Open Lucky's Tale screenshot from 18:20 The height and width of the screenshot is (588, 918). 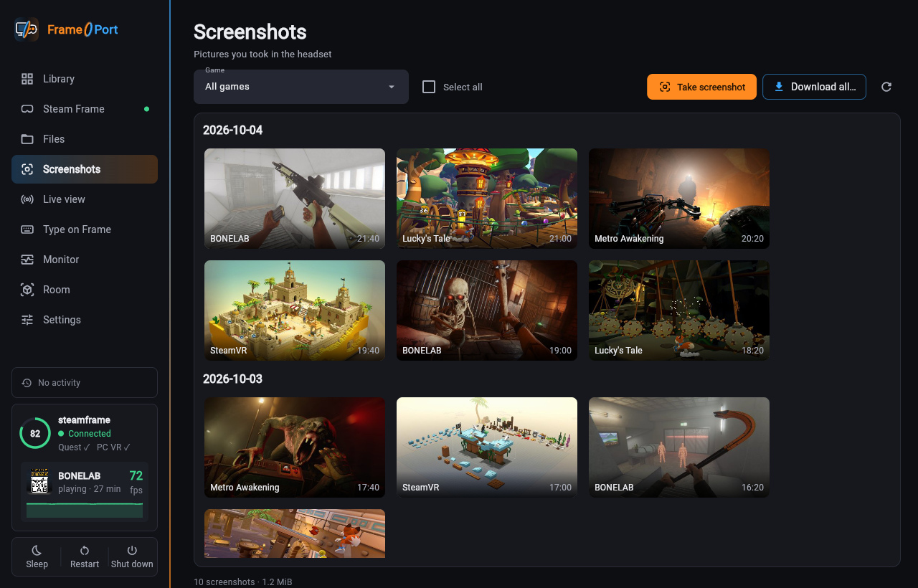pyautogui.click(x=679, y=310)
